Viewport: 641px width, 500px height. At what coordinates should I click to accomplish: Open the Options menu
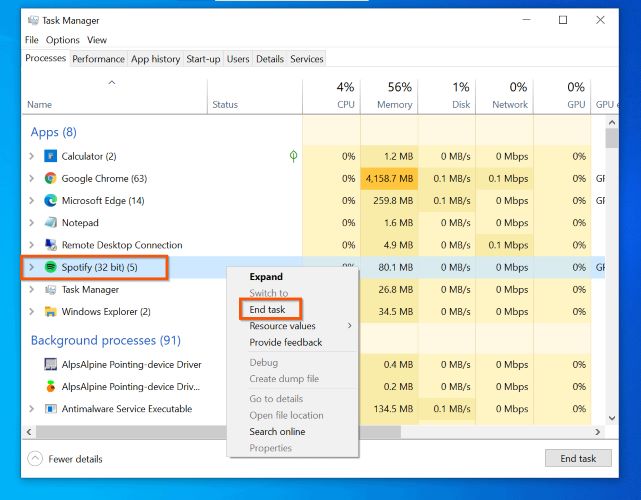(63, 40)
